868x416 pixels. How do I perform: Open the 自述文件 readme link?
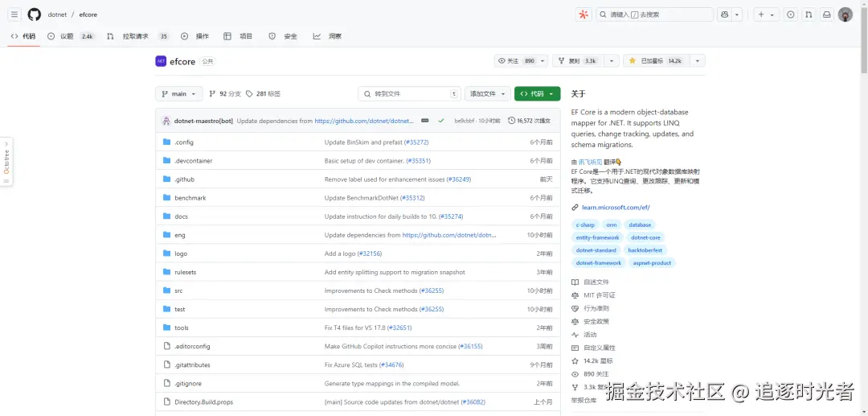(590, 282)
